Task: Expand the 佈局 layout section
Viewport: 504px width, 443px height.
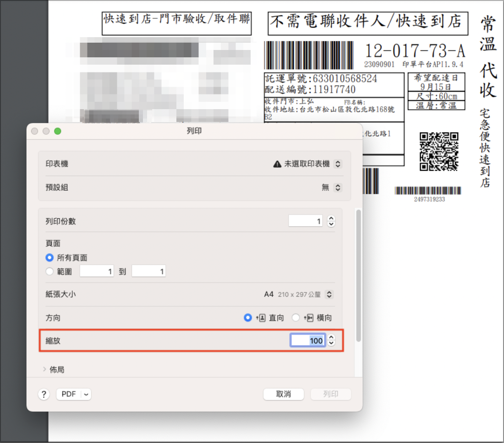Action: (x=45, y=369)
